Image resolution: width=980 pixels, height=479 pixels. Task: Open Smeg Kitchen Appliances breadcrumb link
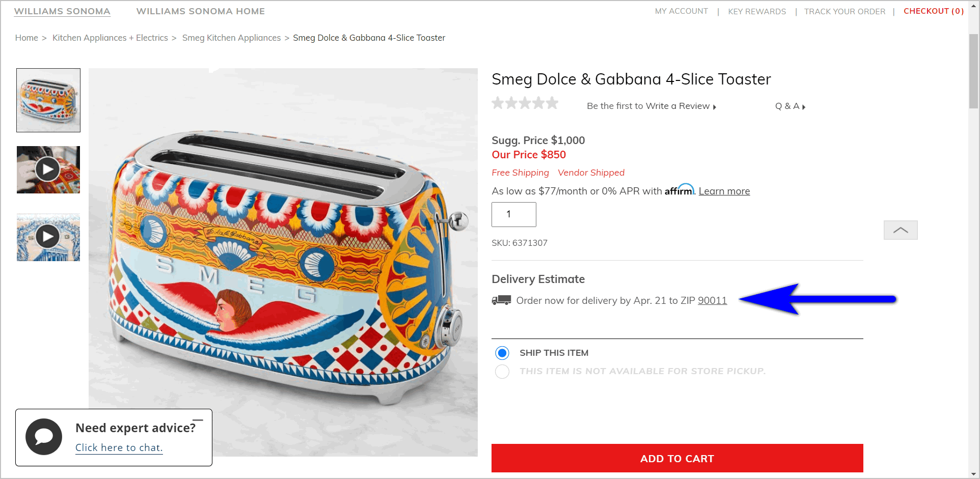click(231, 37)
